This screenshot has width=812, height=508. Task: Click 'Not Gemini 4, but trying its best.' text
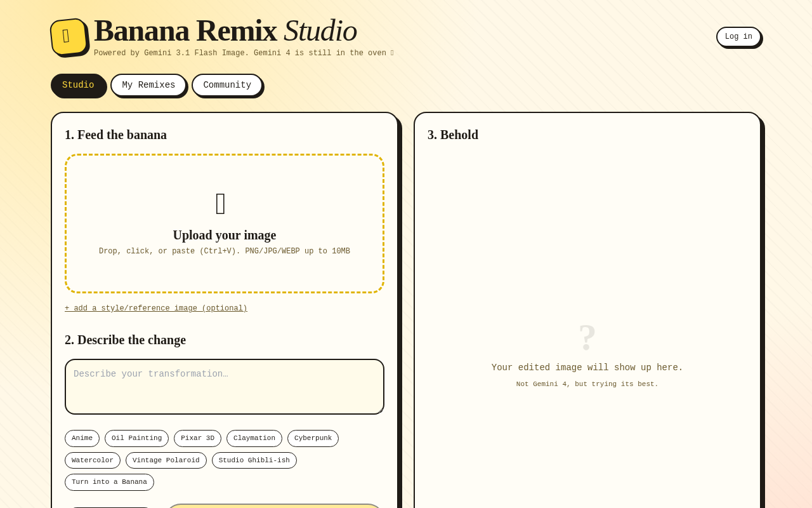(587, 384)
